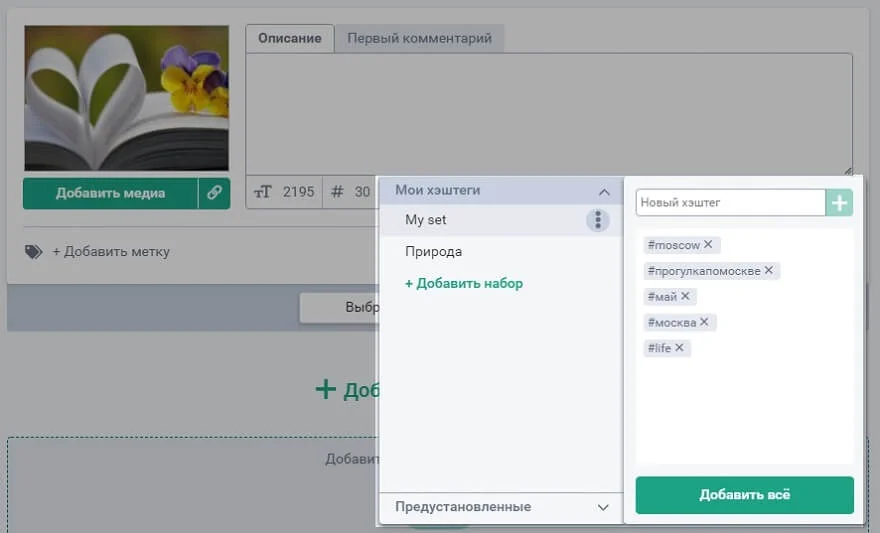Click the hashtag counter icon showing 30

click(x=337, y=192)
